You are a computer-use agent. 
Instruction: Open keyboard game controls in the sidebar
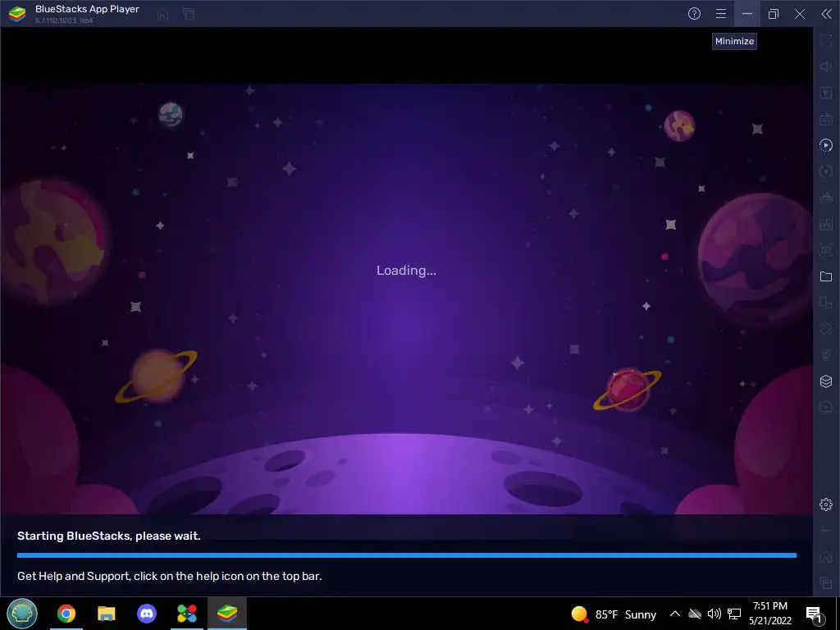coord(826,119)
